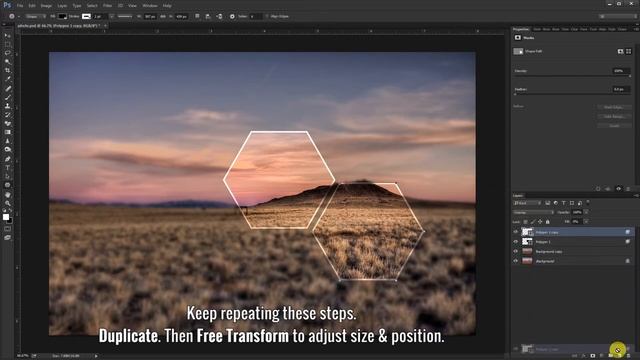Toggle the layer filter on/off switch
This screenshot has width=640, height=360.
[588, 202]
